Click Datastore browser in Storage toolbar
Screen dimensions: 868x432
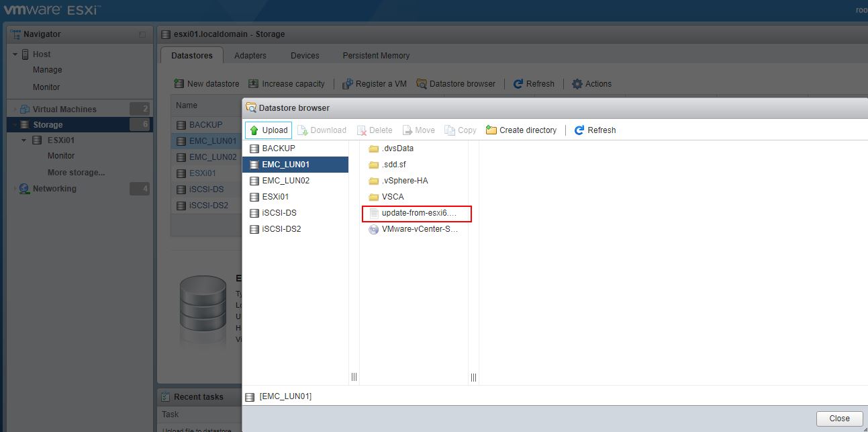[x=456, y=84]
